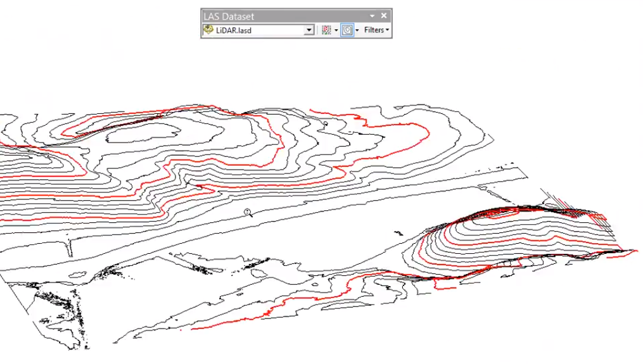Toggle the contour surface symbology button
This screenshot has height=364, width=643.
click(x=347, y=30)
